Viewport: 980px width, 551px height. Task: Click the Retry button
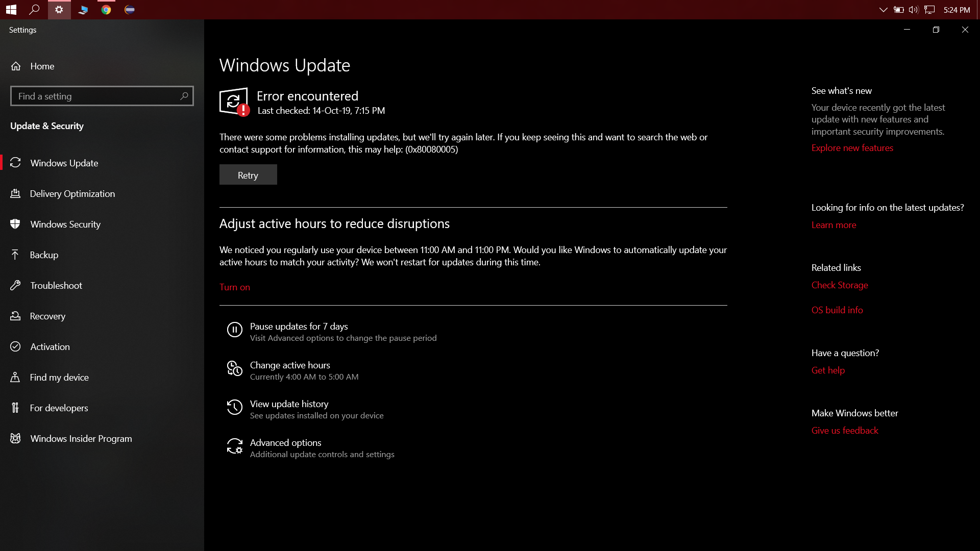click(x=248, y=174)
